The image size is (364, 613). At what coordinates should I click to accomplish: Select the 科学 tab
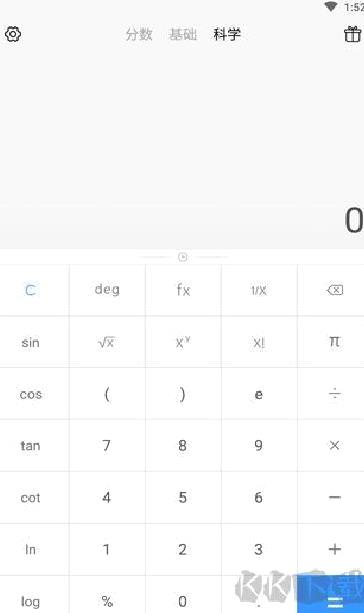point(227,34)
